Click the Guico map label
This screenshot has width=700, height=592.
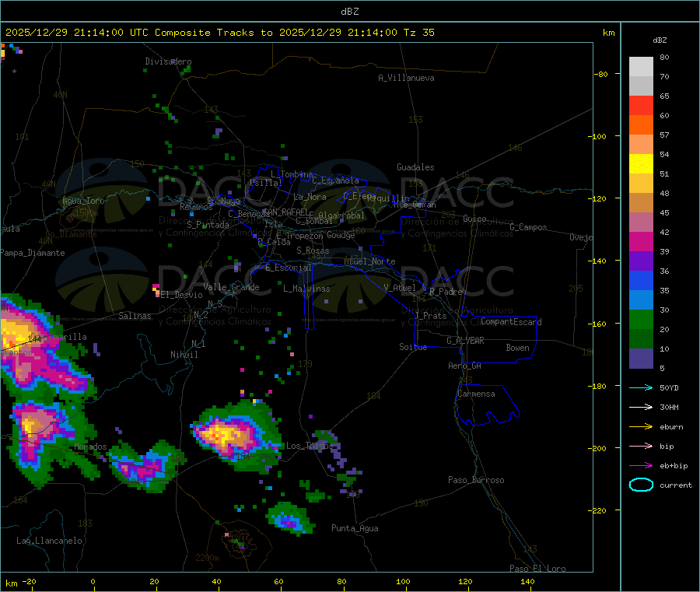pyautogui.click(x=474, y=219)
